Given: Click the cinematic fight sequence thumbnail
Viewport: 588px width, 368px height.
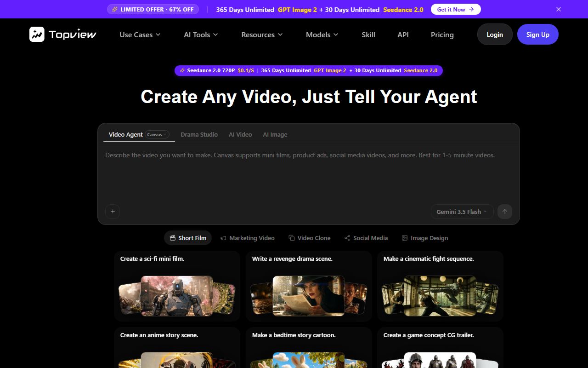Looking at the screenshot, I should (x=440, y=296).
